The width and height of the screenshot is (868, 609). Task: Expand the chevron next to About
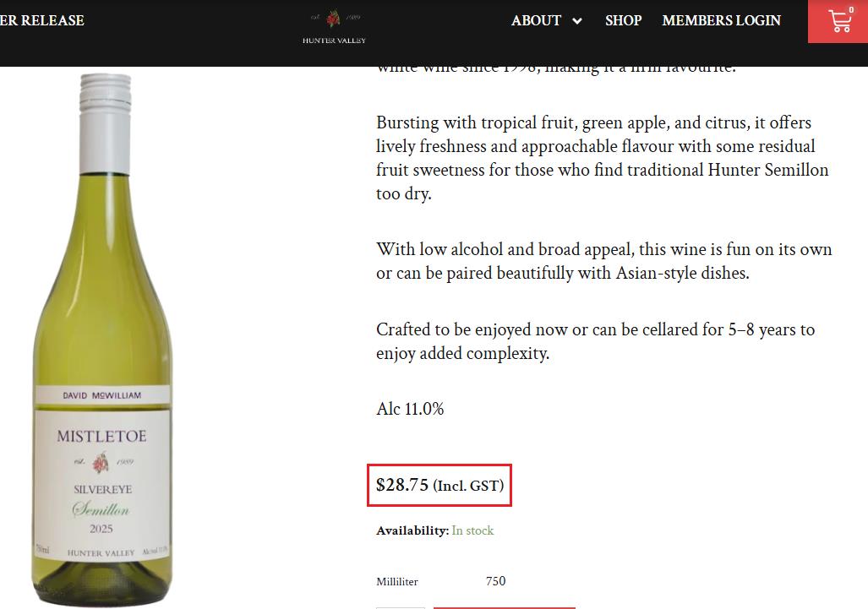tap(577, 21)
